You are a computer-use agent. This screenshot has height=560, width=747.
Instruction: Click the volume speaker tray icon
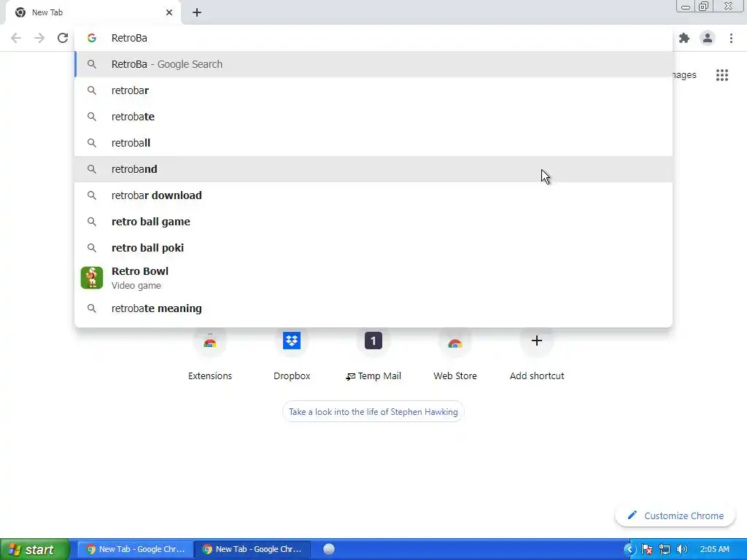(682, 550)
